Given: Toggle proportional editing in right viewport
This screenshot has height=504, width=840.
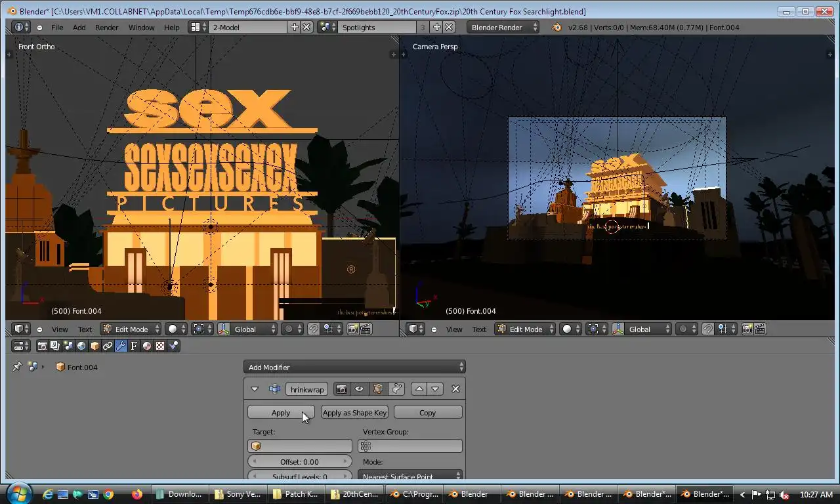Looking at the screenshot, I should click(686, 329).
